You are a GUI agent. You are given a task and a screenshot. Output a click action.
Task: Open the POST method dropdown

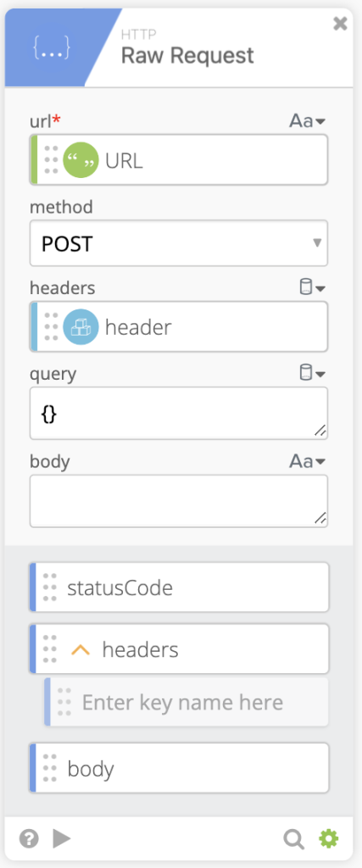point(179,243)
